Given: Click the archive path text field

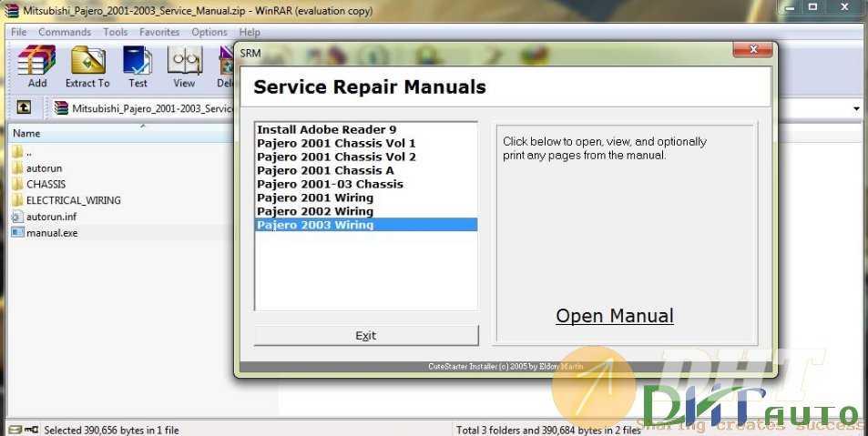Looking at the screenshot, I should pyautogui.click(x=152, y=108).
